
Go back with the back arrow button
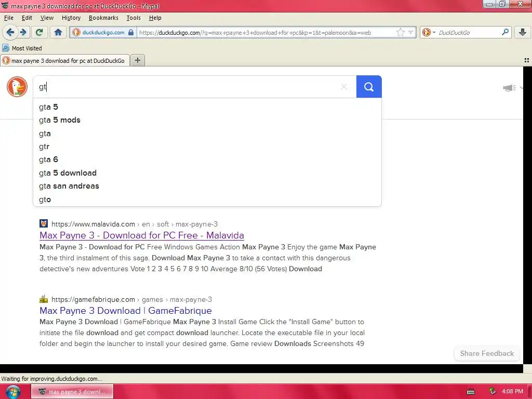tap(10, 32)
